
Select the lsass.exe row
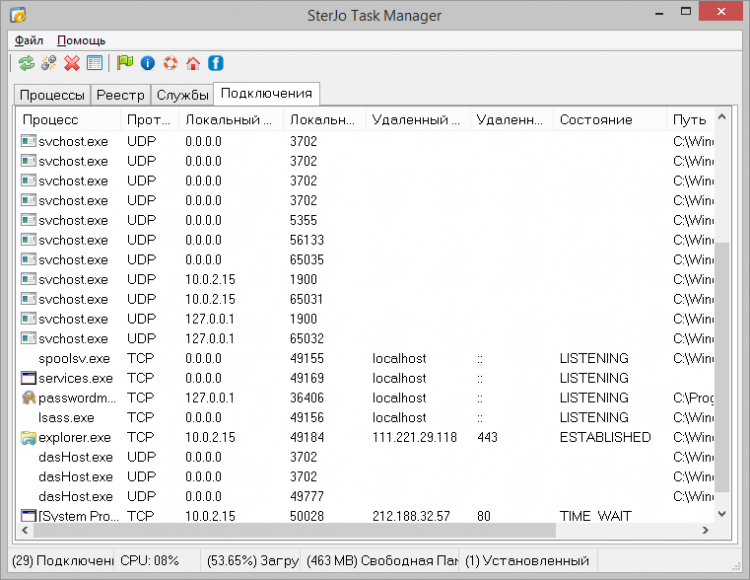(x=366, y=417)
